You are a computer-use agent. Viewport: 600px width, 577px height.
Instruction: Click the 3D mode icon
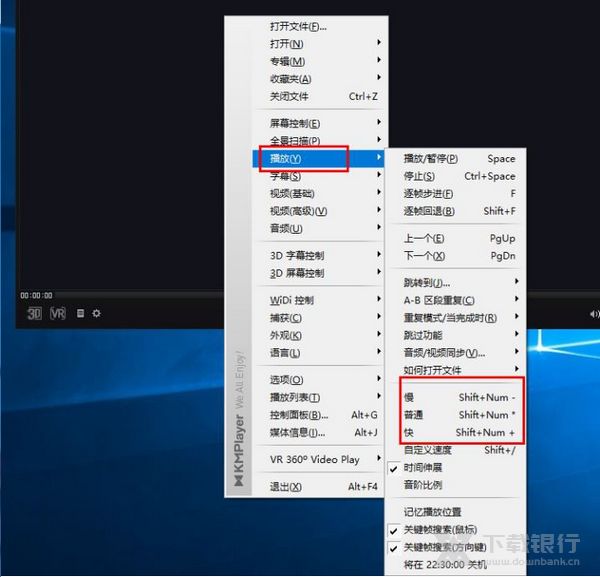tap(34, 313)
